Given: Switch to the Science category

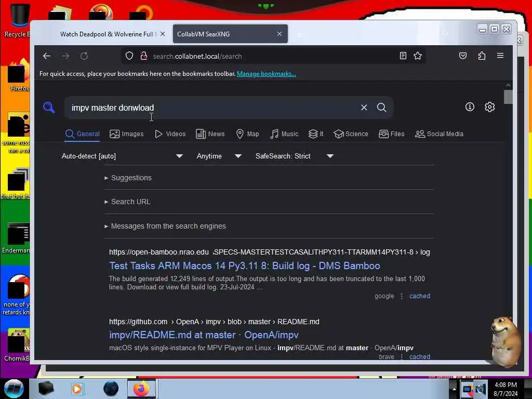Looking at the screenshot, I should tap(351, 134).
